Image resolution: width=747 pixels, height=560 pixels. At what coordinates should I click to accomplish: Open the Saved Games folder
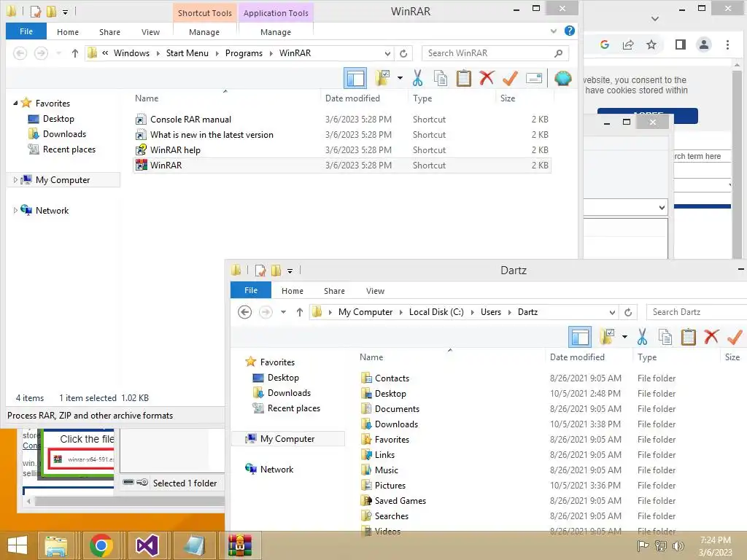click(x=400, y=501)
